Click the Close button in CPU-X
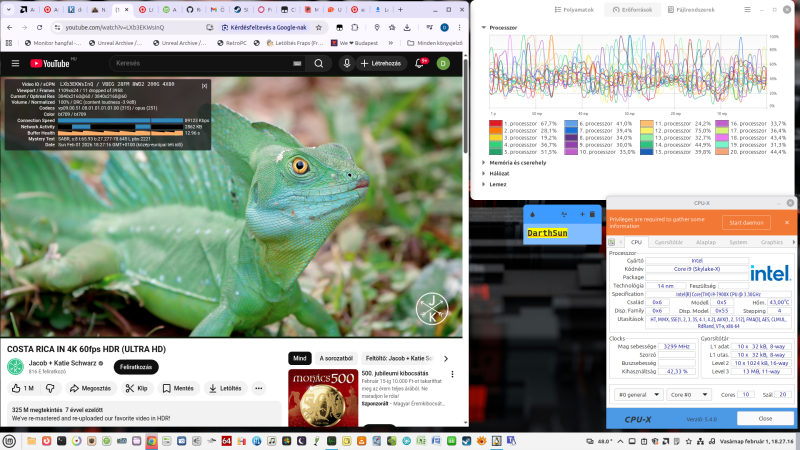The height and width of the screenshot is (450, 800). pos(765,418)
